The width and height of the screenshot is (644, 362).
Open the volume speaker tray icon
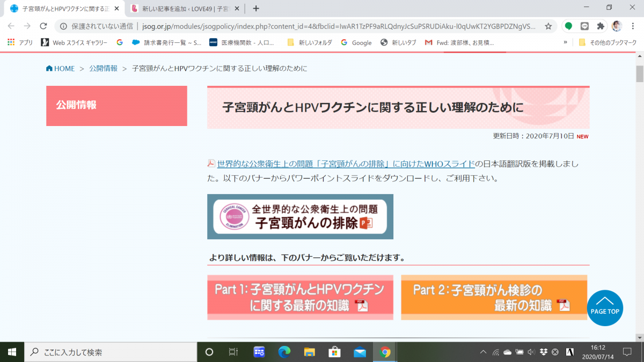[x=531, y=352]
